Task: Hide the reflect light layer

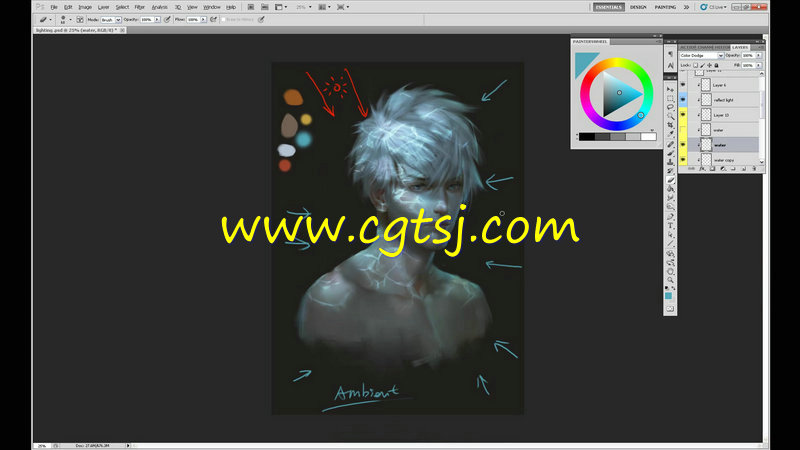Action: pos(683,100)
